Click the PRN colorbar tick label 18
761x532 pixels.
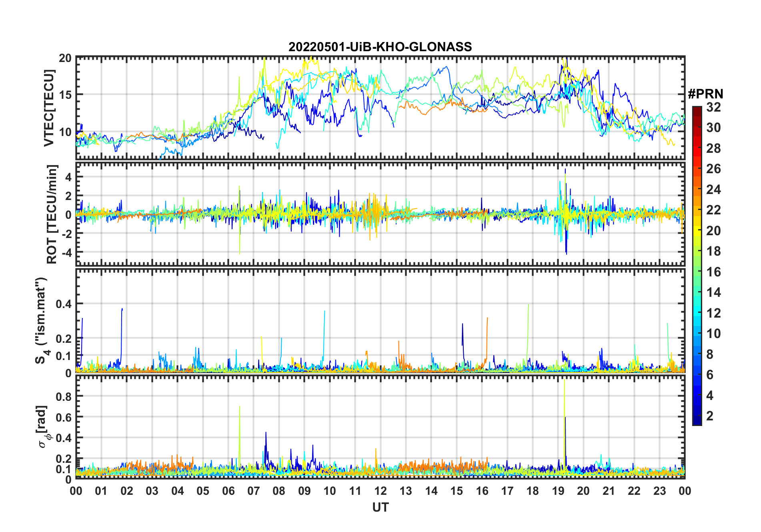click(x=713, y=251)
